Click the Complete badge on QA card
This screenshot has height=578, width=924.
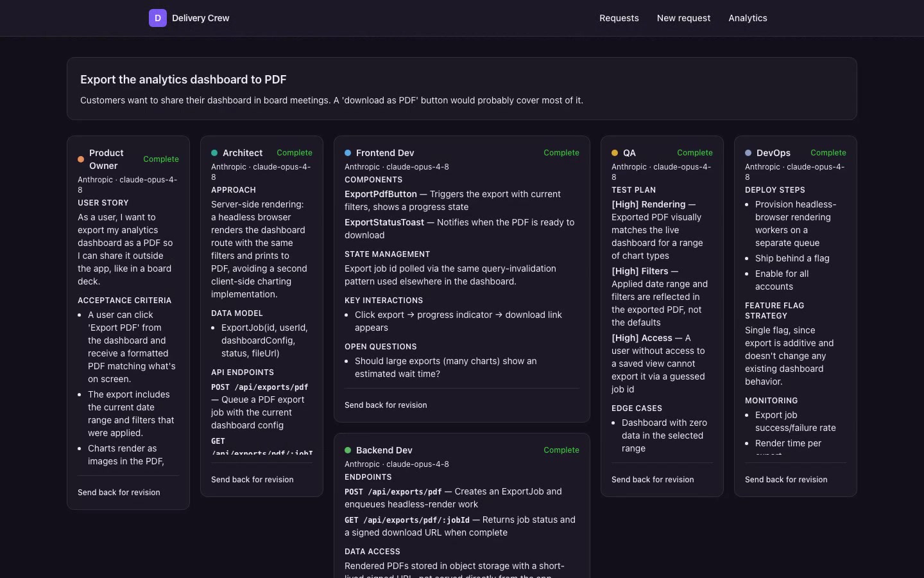695,153
